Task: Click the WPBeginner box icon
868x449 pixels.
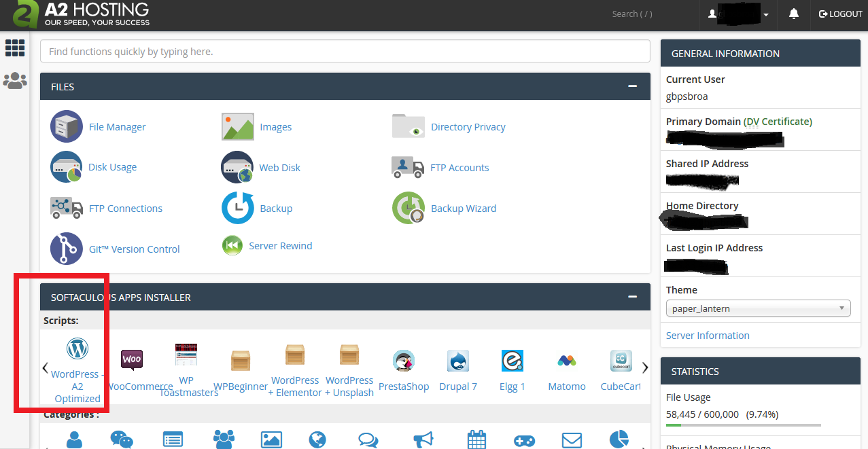Action: coord(241,361)
